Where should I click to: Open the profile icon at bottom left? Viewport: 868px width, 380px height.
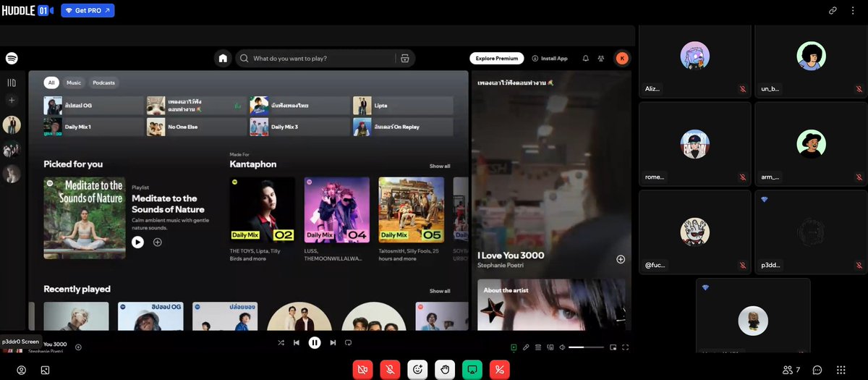coord(22,370)
